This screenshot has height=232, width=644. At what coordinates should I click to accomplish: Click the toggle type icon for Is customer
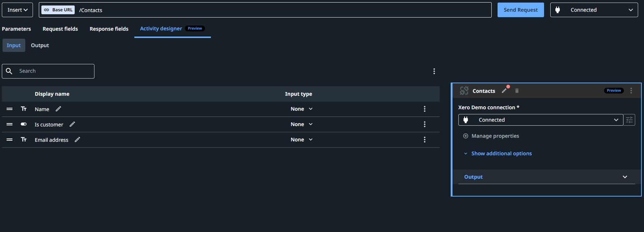point(24,124)
